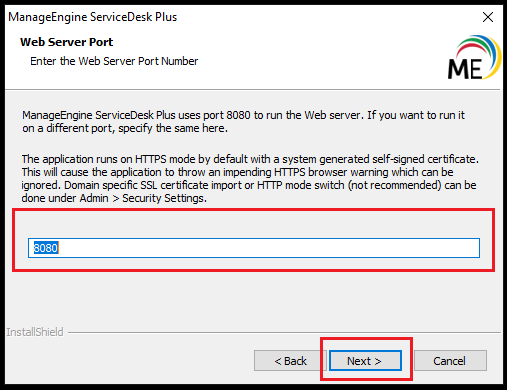Cancel the ServiceDesk Plus installation
Screen dimensions: 507x390
(x=450, y=361)
